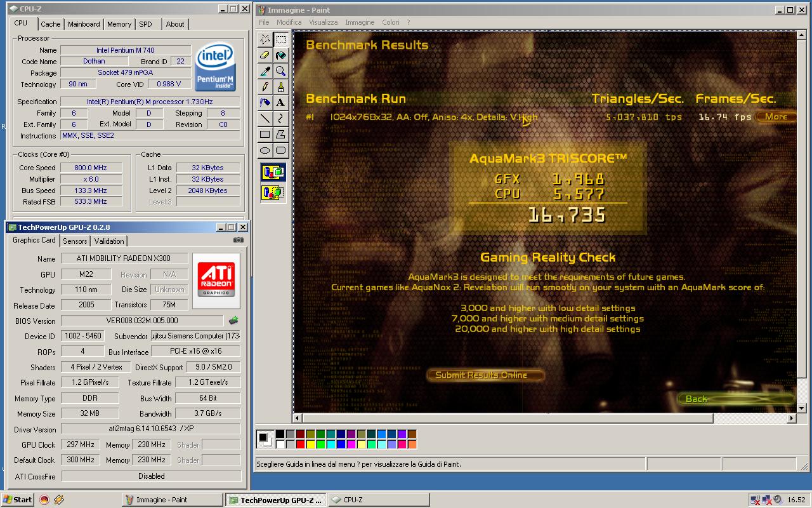This screenshot has width=812, height=508.
Task: Click Paint vertical scrollbar down arrow
Action: click(x=801, y=408)
